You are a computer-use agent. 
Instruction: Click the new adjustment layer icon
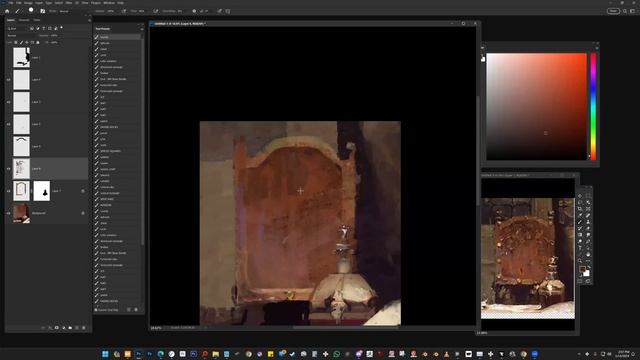coord(64,327)
